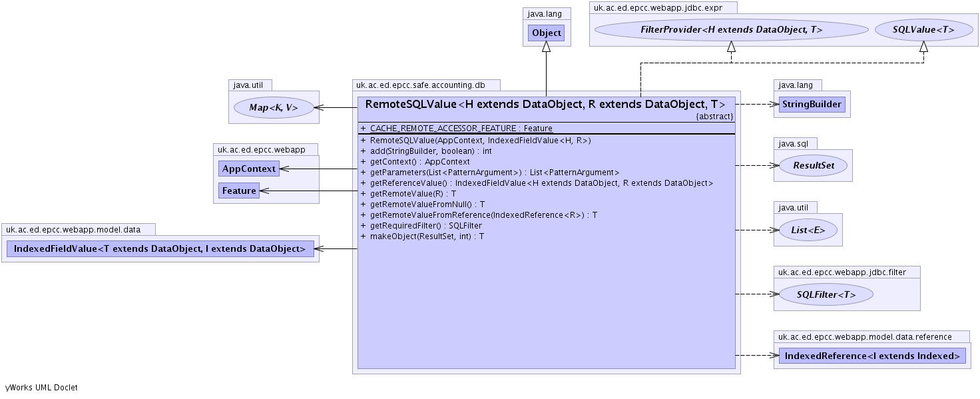This screenshot has height=399, width=980.
Task: Open the IndexedFieldValue class node
Action: click(160, 249)
